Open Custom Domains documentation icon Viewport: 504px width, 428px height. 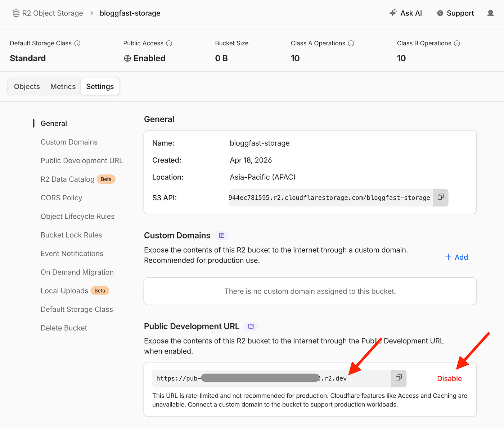point(222,235)
